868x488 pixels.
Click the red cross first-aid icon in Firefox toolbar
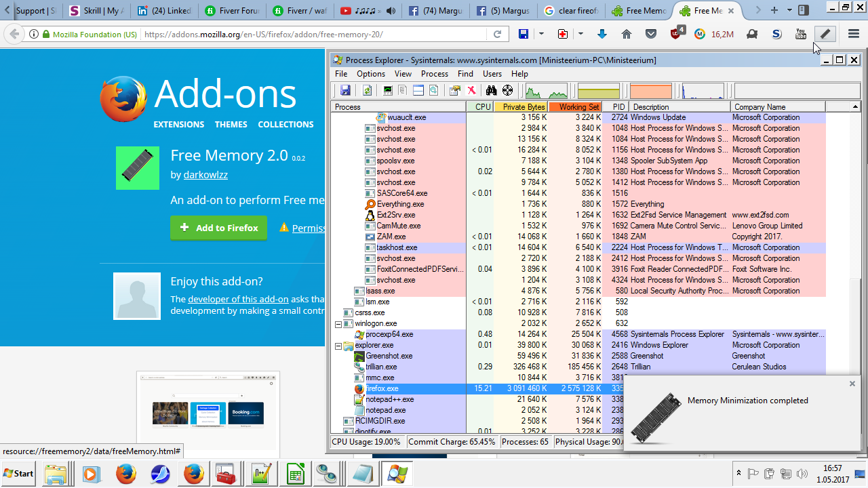pos(562,34)
